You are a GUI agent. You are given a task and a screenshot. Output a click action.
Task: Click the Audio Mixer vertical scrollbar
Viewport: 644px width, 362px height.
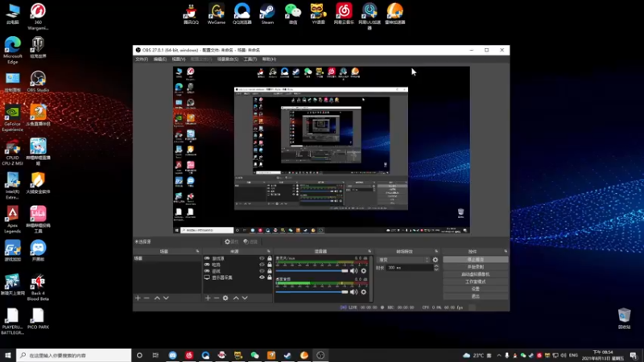point(371,279)
